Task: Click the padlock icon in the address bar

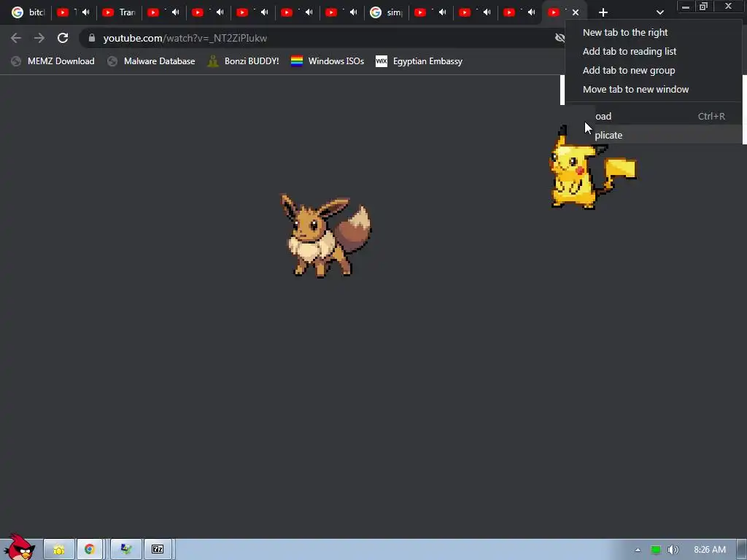Action: tap(92, 38)
